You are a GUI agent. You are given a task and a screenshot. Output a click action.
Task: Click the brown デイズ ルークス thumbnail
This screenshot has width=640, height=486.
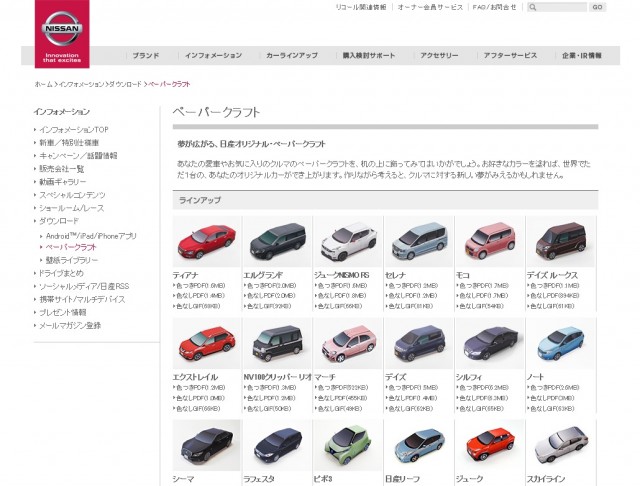pos(561,242)
